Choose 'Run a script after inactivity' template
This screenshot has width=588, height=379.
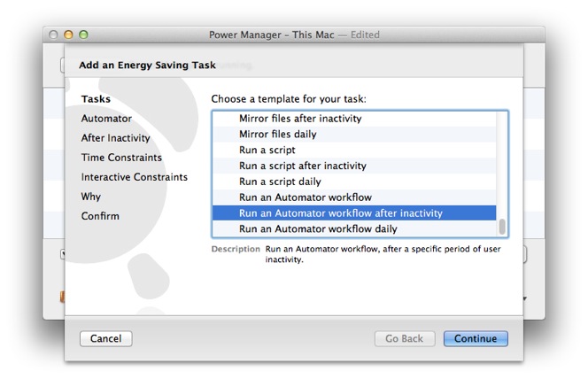[x=354, y=166]
